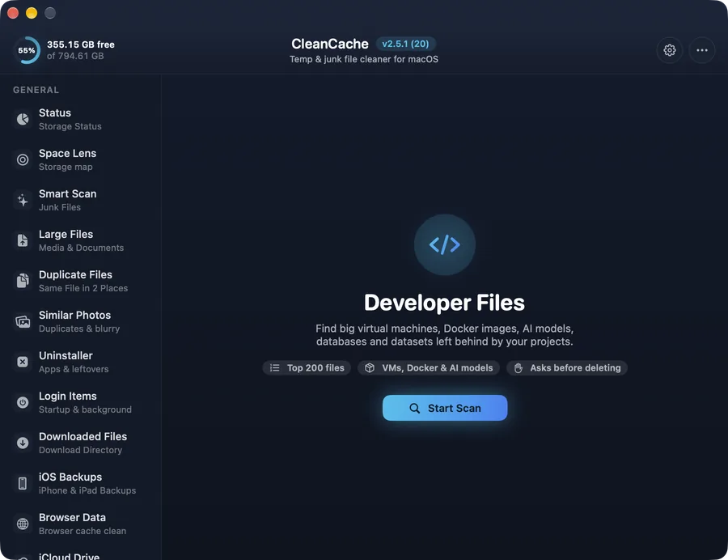Click the CleanCache app title
The height and width of the screenshot is (560, 728).
[330, 44]
